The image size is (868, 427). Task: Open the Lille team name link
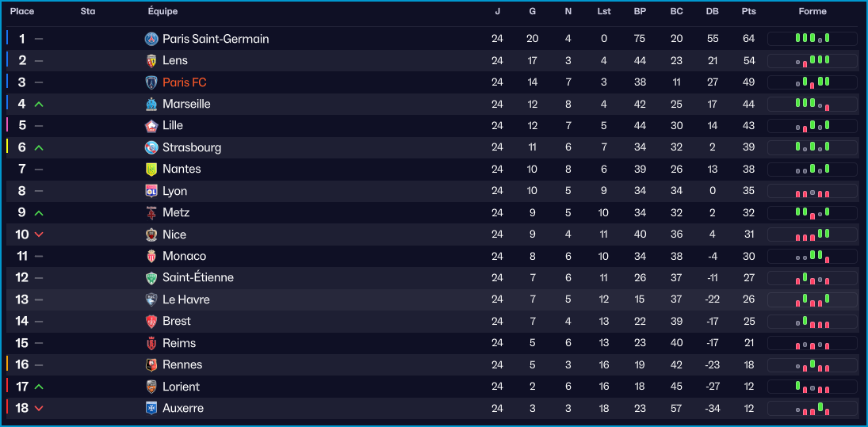pos(173,125)
